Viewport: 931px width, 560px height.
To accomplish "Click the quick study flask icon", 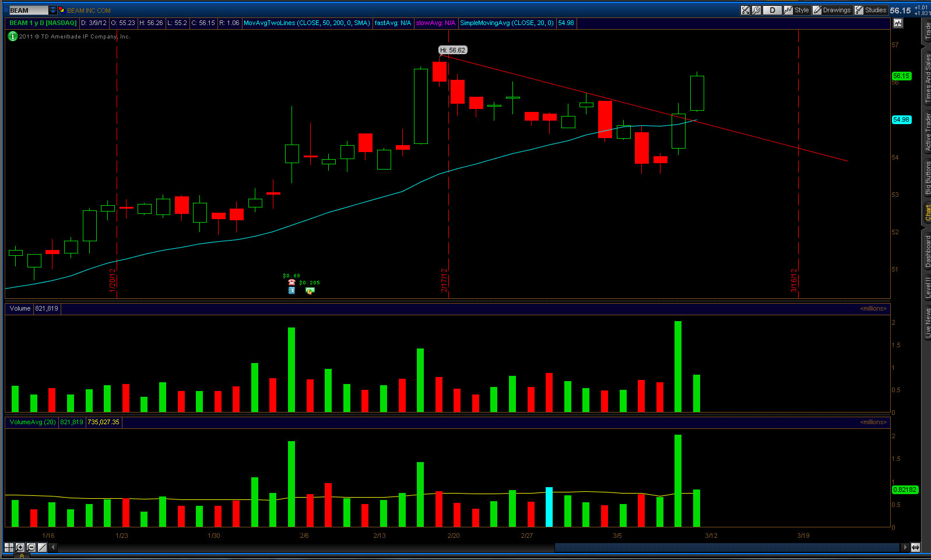I will (x=745, y=10).
